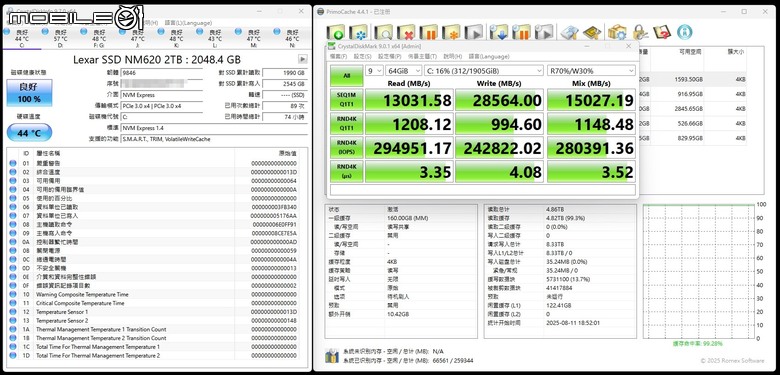Viewport: 780px width, 375px height.
Task: Click the status dot beside Temperature Sensor 1 row
Action: pos(12,312)
